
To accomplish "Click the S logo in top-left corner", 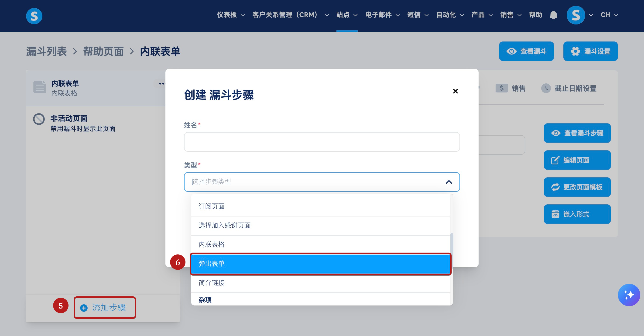I will coord(34,16).
